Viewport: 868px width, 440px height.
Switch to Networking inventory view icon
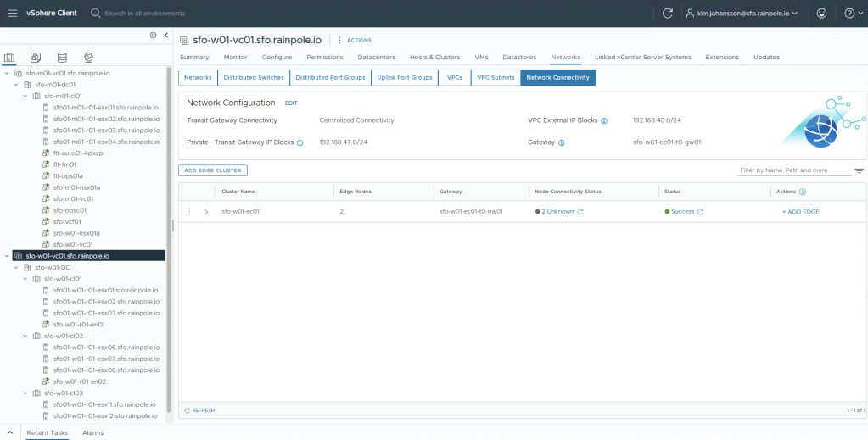[x=88, y=58]
